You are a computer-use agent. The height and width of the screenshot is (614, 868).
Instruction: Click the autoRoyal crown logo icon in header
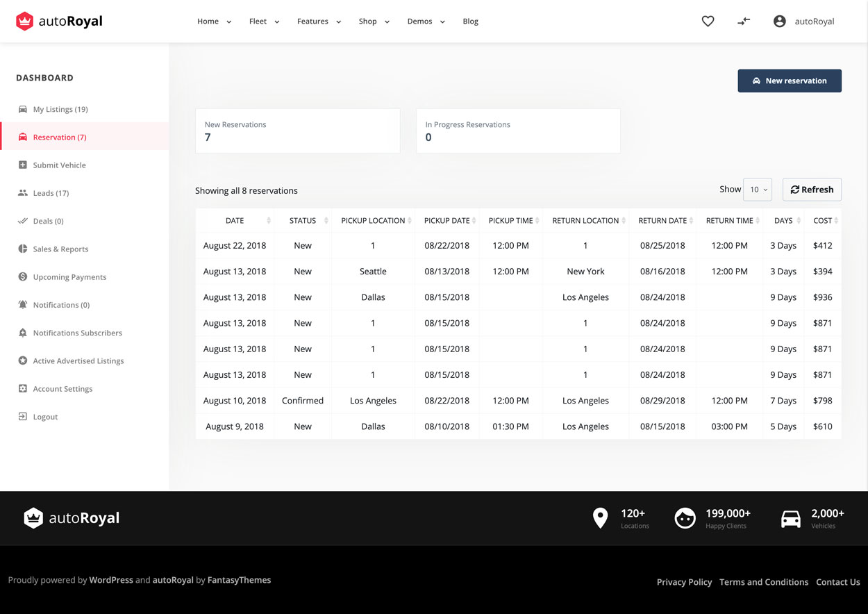25,22
